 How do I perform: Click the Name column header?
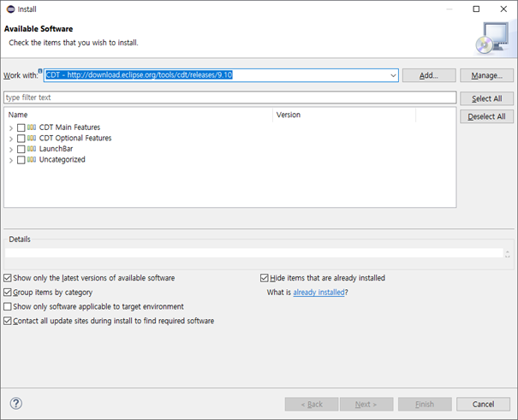139,115
